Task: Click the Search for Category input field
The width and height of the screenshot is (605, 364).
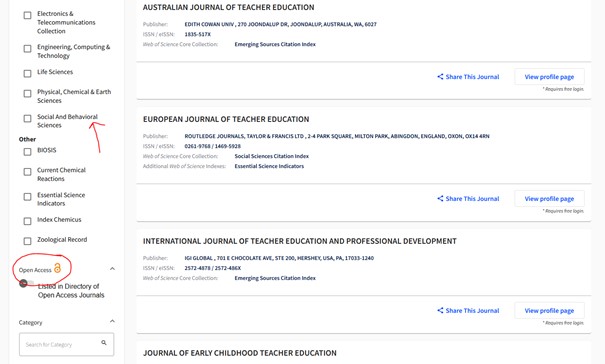Action: tap(66, 344)
